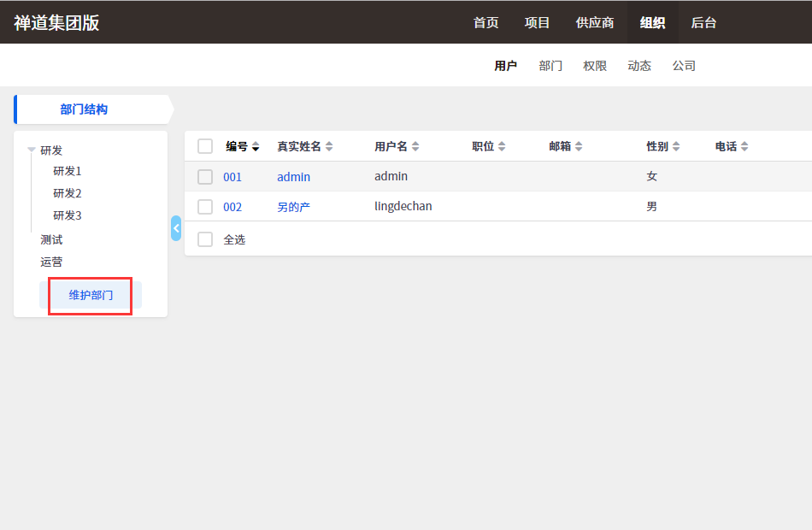Select the 测试 department in tree

[51, 239]
